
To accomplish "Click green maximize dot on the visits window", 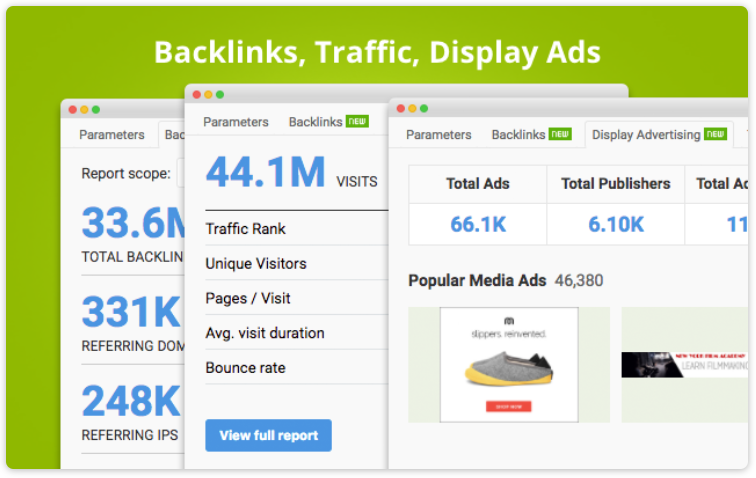I will click(x=220, y=94).
